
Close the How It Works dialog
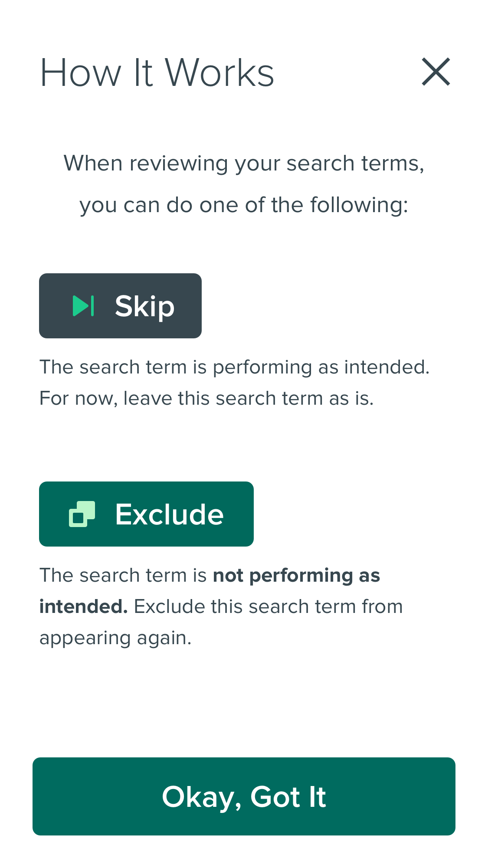pyautogui.click(x=436, y=72)
